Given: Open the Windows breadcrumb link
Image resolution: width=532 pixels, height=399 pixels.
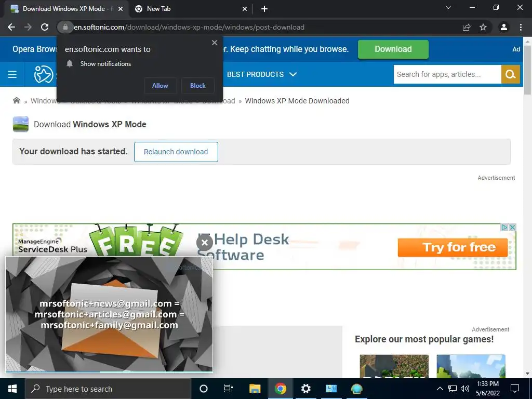Looking at the screenshot, I should click(44, 101).
